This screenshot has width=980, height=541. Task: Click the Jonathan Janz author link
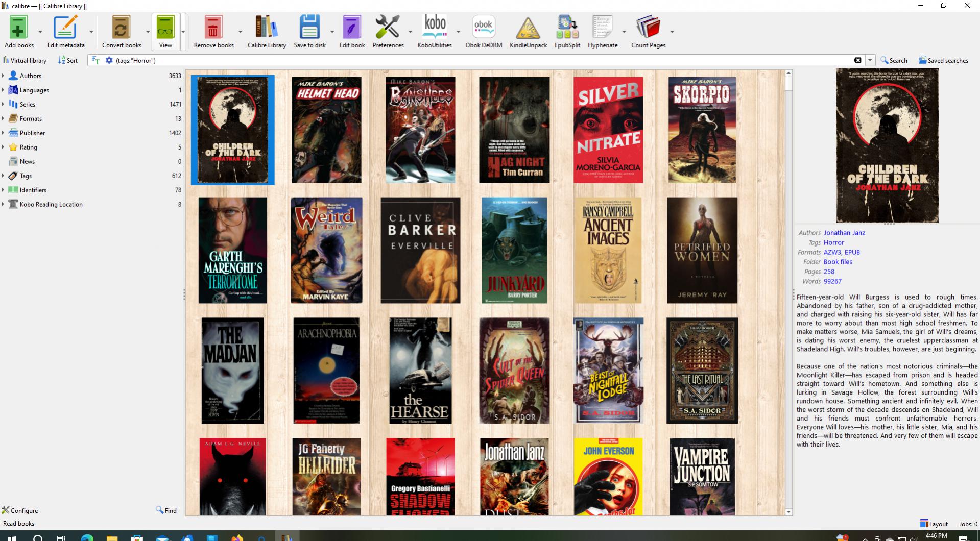tap(844, 233)
